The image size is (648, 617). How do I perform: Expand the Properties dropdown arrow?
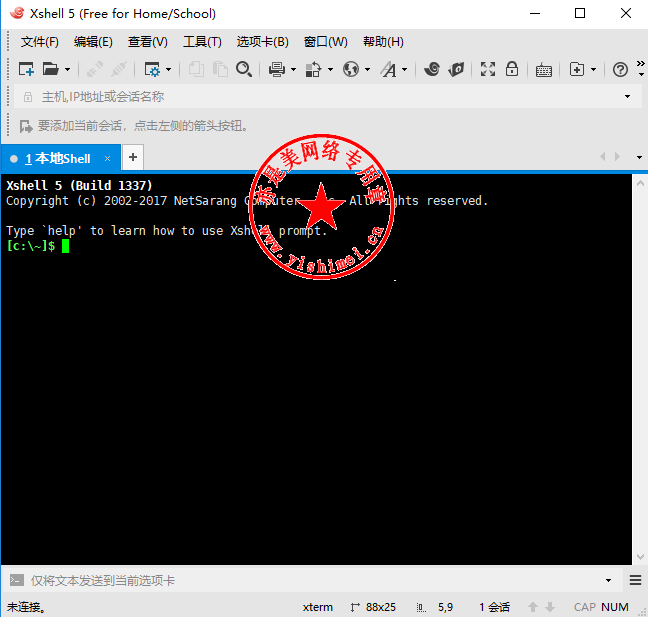[169, 70]
